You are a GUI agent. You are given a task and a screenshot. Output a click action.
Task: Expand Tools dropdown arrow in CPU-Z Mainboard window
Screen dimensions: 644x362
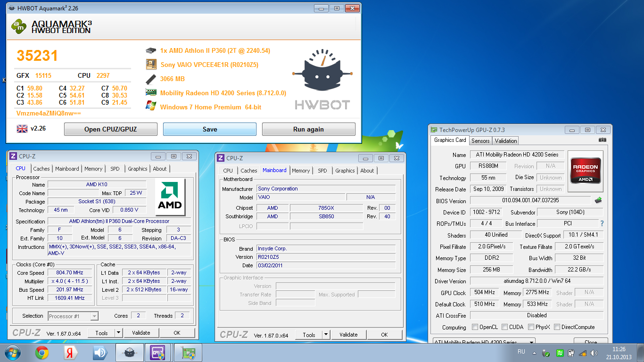pyautogui.click(x=326, y=335)
